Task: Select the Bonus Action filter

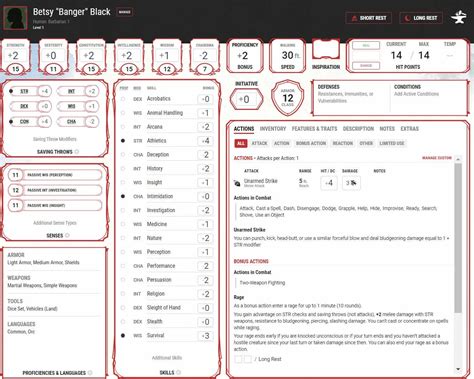Action: [x=311, y=143]
